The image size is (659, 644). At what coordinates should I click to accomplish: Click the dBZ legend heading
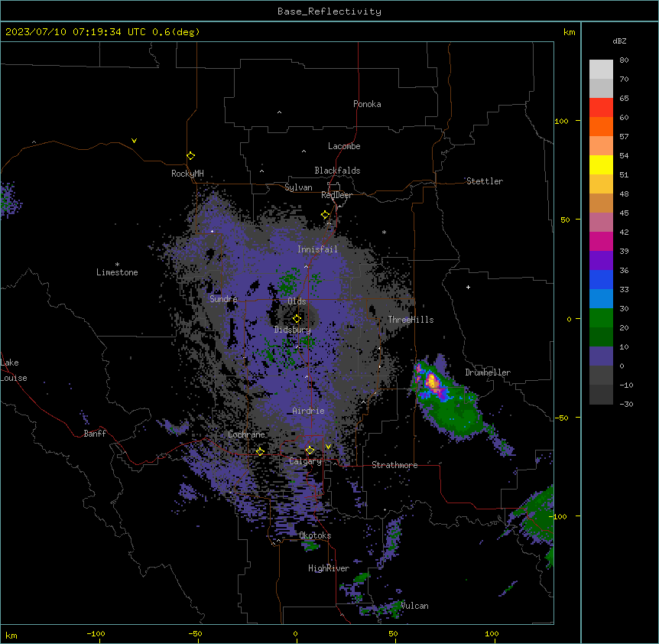coord(619,41)
